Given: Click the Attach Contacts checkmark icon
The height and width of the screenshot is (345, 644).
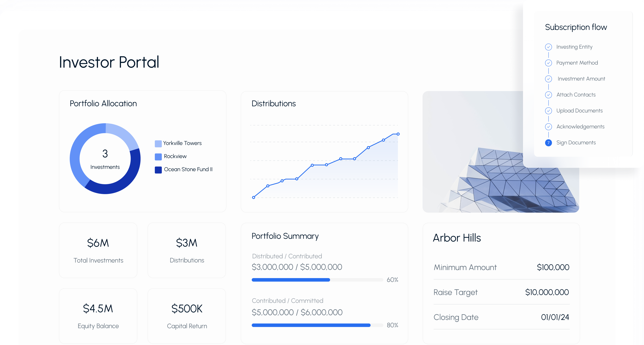Looking at the screenshot, I should click(548, 95).
